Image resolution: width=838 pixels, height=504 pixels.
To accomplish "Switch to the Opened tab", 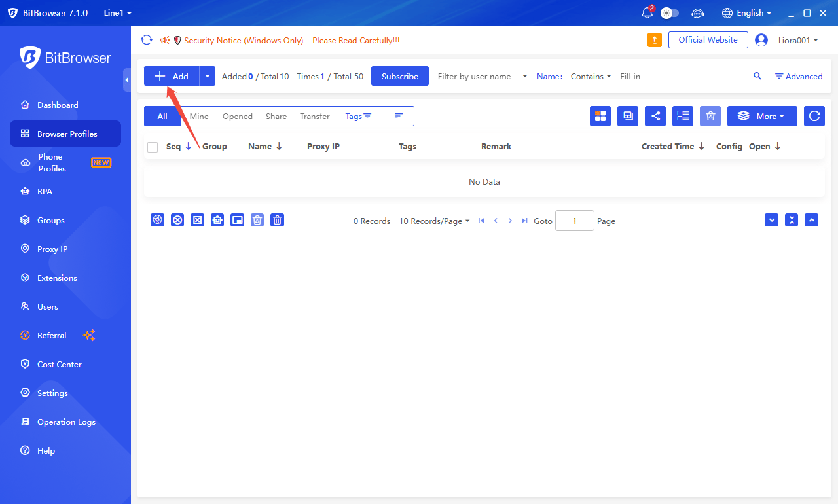I will click(x=237, y=116).
